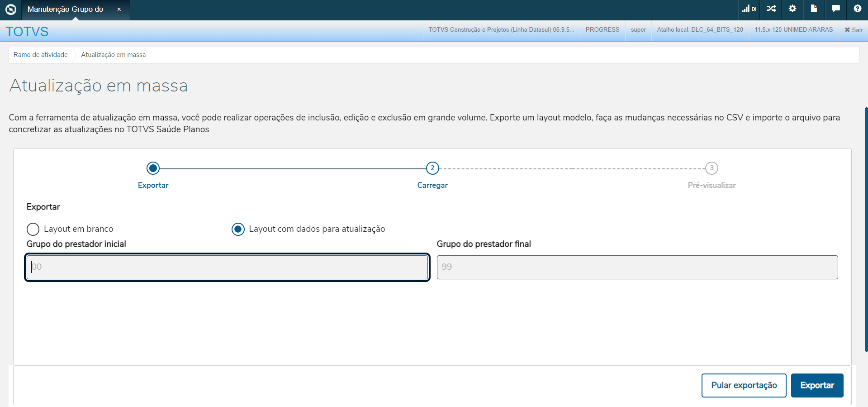Image resolution: width=868 pixels, height=407 pixels.
Task: Click the circular logo icon at top-left
Action: (x=11, y=10)
